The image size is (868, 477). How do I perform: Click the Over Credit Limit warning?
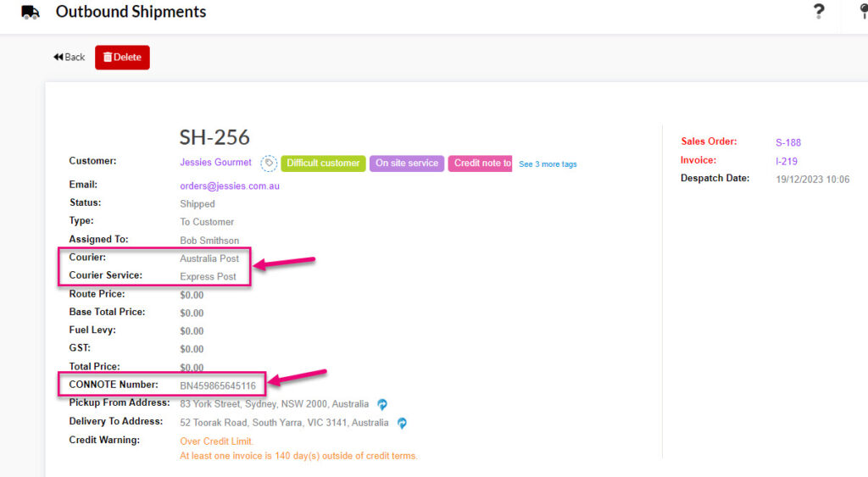point(216,441)
